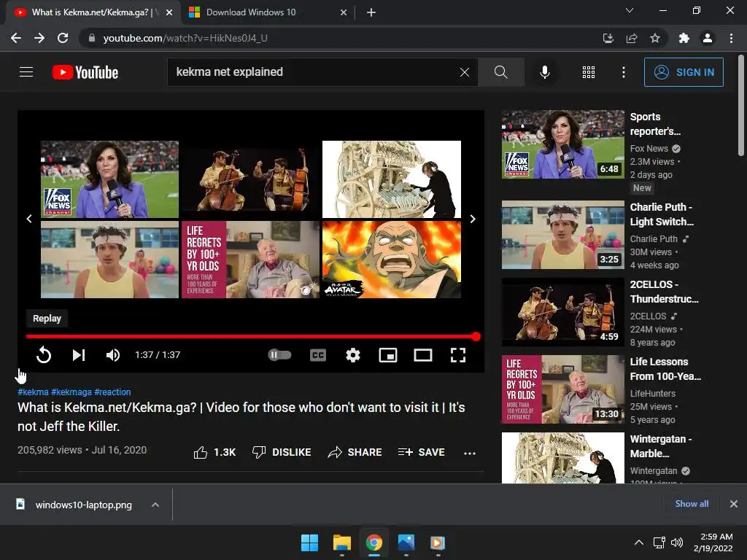
Task: Open the Photos app in taskbar
Action: point(406,542)
